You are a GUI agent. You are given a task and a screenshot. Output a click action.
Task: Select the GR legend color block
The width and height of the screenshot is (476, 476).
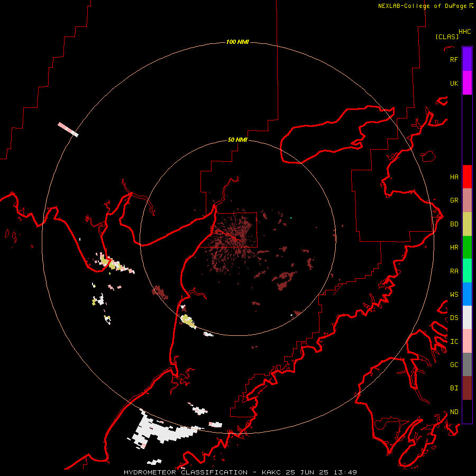(x=467, y=200)
